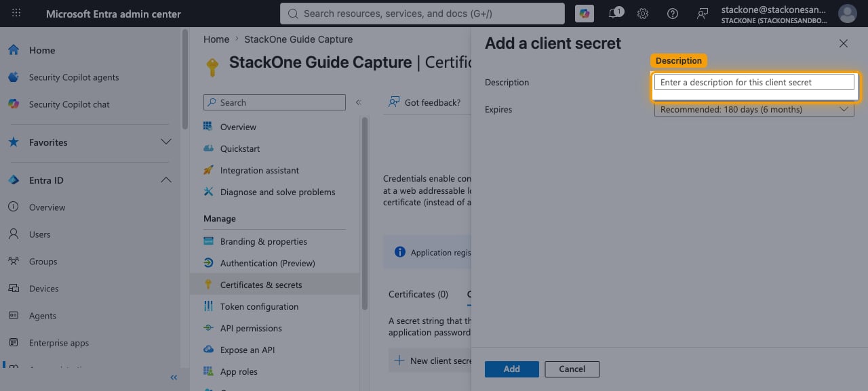
Task: Open Copilot from the top bar
Action: pos(583,14)
